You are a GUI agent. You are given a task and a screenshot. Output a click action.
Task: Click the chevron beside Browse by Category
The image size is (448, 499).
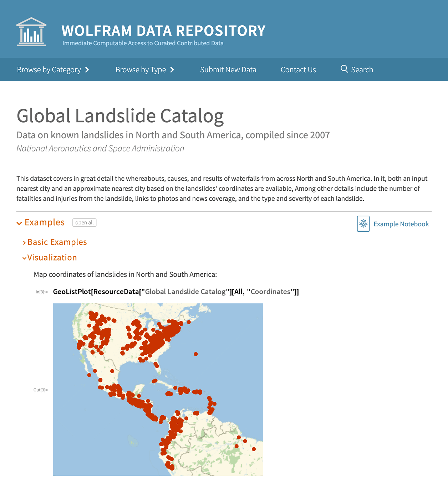pos(87,70)
